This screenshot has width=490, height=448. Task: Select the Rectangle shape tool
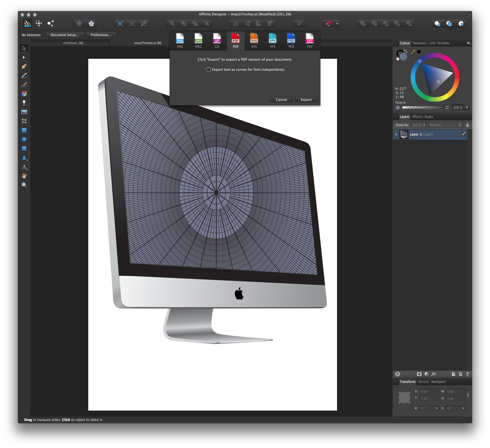(x=24, y=130)
